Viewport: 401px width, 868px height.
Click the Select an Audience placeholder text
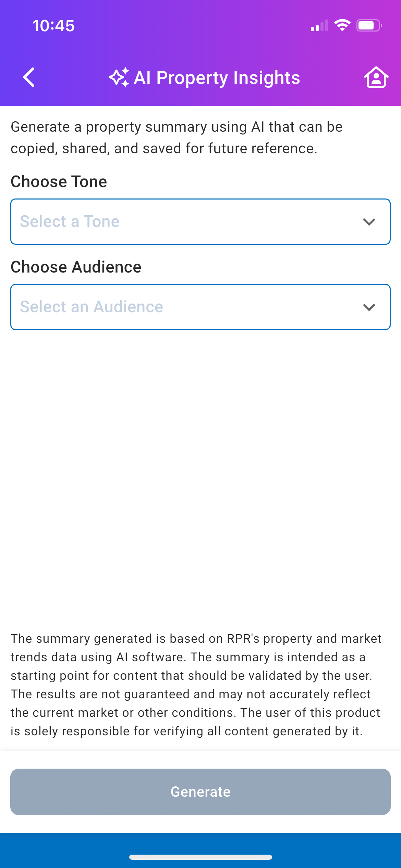point(92,307)
